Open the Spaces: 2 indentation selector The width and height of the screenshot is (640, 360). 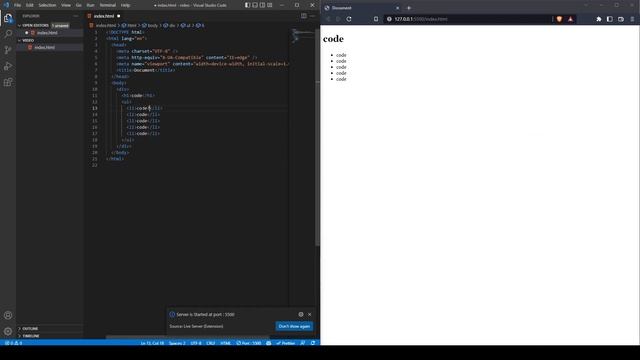point(177,343)
